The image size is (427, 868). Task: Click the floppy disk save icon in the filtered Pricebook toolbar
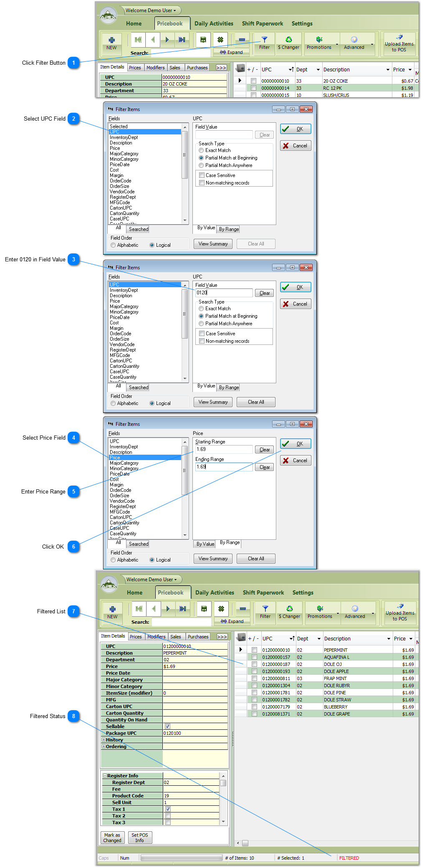(204, 609)
